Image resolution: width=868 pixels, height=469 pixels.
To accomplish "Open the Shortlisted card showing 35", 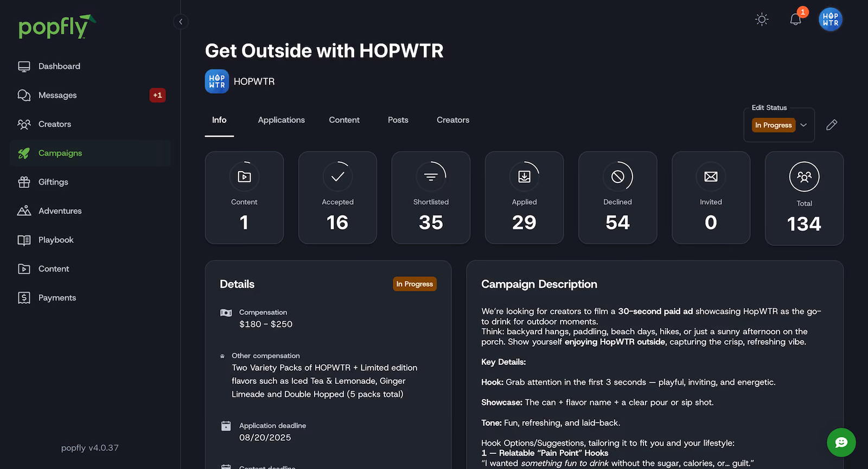I will click(431, 198).
